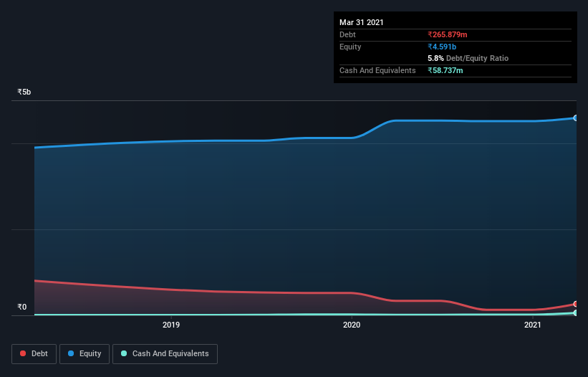Click the 2021 x-axis label
The image size is (588, 377).
click(x=533, y=325)
